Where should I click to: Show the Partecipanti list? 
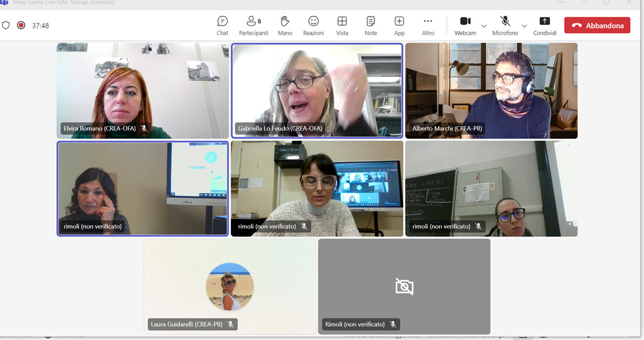pos(254,26)
